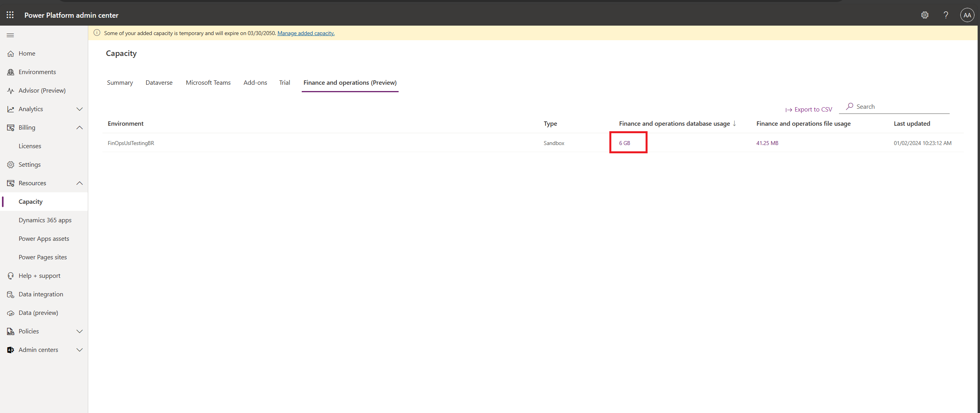
Task: Sort by Last updated column header
Action: 912,124
